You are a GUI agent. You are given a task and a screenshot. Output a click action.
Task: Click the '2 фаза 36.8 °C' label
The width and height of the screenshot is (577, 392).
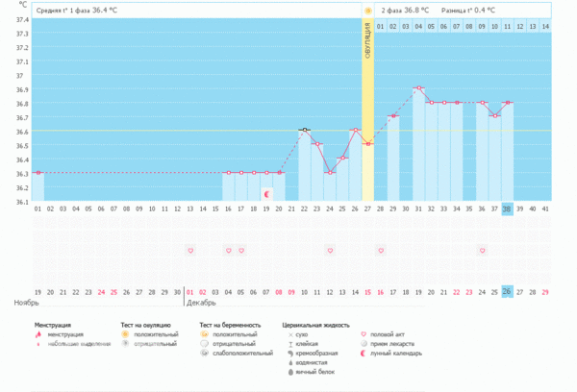pyautogui.click(x=405, y=10)
